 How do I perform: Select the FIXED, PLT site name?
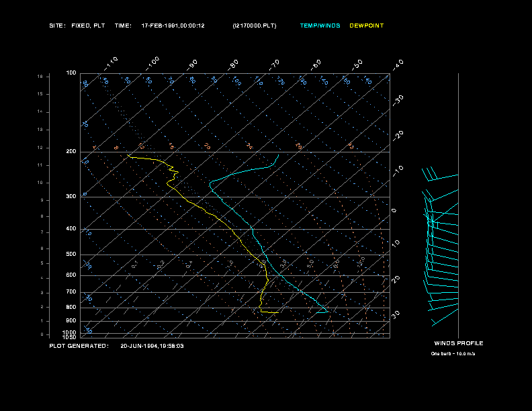pyautogui.click(x=88, y=26)
